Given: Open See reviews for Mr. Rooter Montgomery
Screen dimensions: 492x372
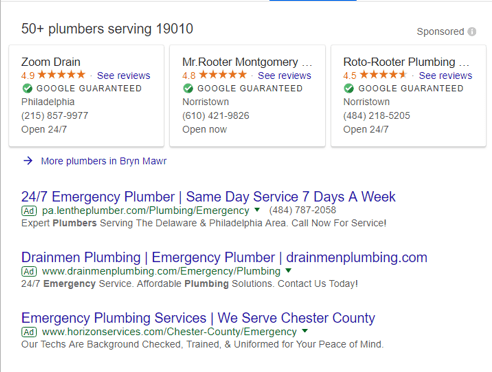Looking at the screenshot, I should click(x=284, y=75).
